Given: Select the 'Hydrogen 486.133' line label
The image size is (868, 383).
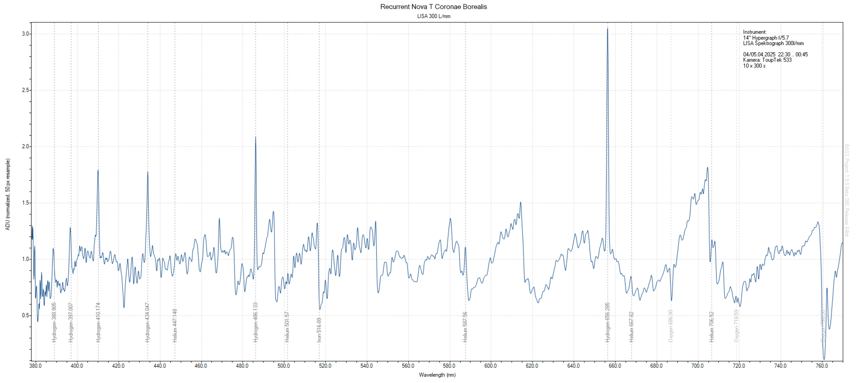Looking at the screenshot, I should point(256,322).
